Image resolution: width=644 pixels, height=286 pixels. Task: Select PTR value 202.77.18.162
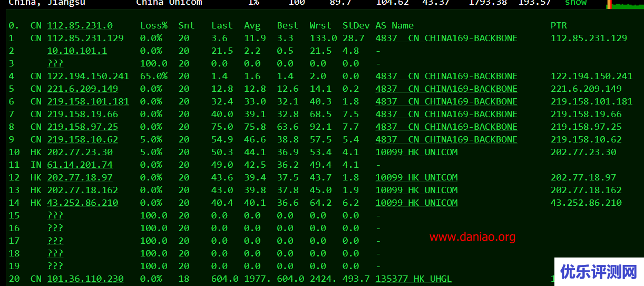tap(587, 190)
